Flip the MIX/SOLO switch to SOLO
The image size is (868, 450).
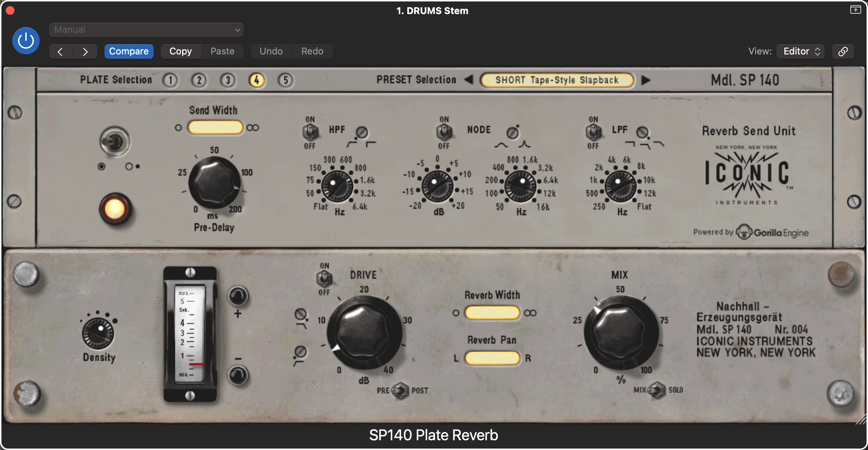click(x=658, y=390)
